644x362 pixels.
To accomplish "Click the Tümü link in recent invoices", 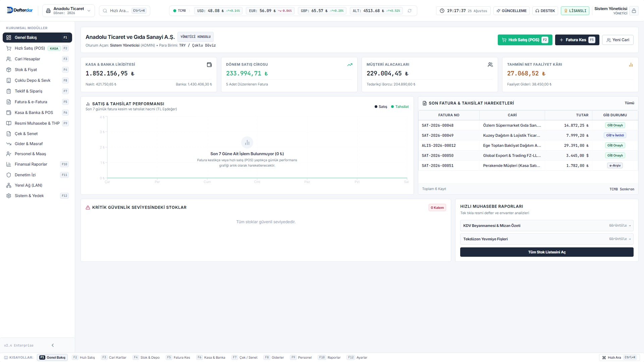I will 629,103.
